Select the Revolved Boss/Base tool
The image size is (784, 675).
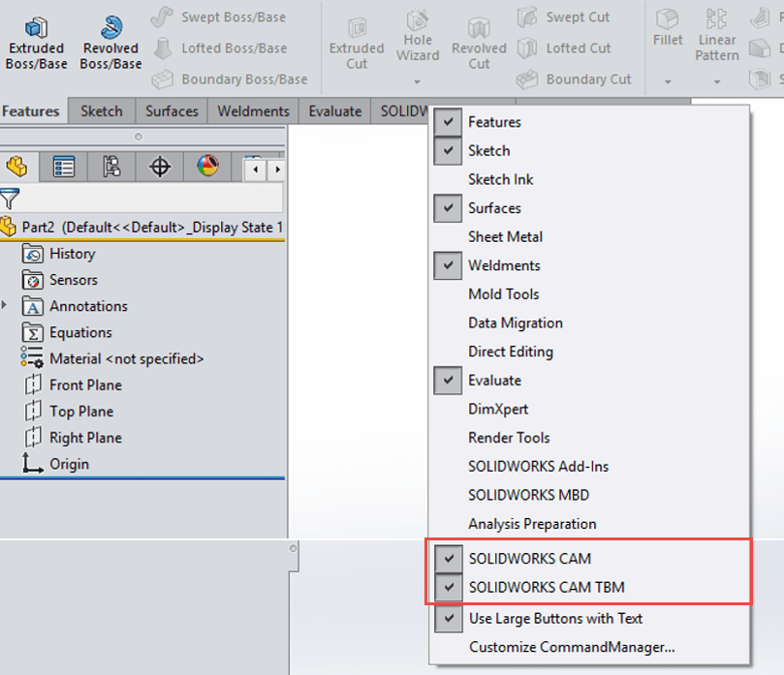110,44
